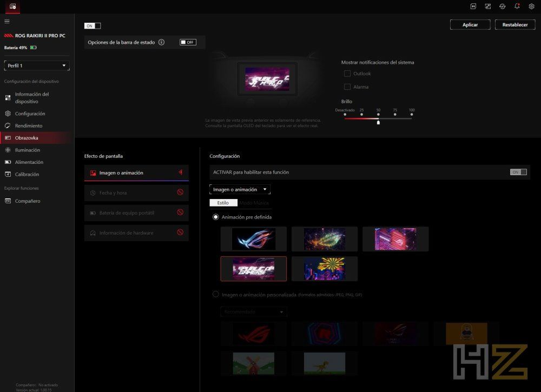This screenshot has height=392, width=541.
Task: Go to Rendimiento in sidebar
Action: pos(37,125)
